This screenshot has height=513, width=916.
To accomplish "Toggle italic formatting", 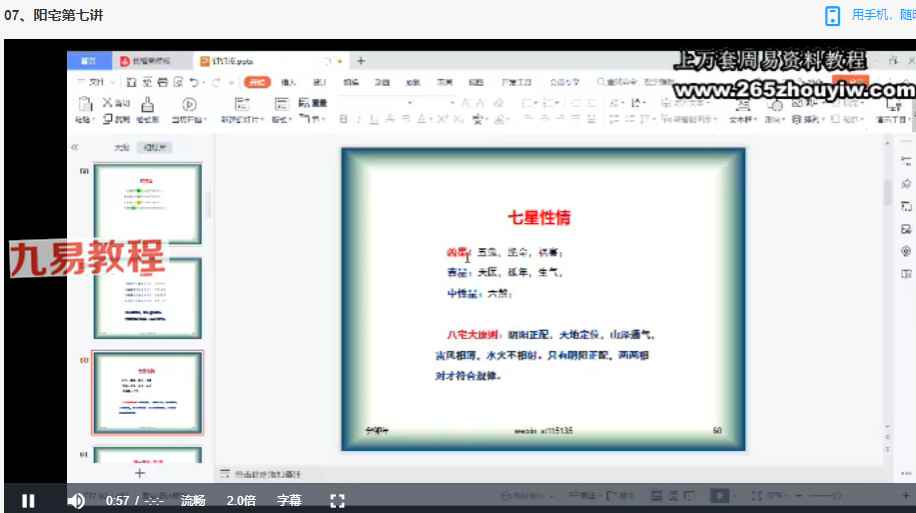I will point(359,119).
